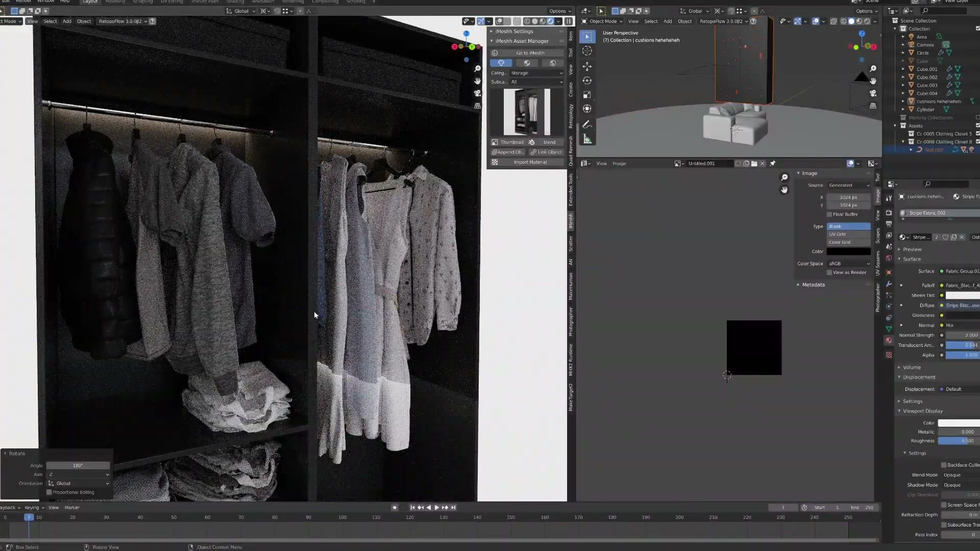
Task: Open Material properties tab icon
Action: pyautogui.click(x=889, y=340)
